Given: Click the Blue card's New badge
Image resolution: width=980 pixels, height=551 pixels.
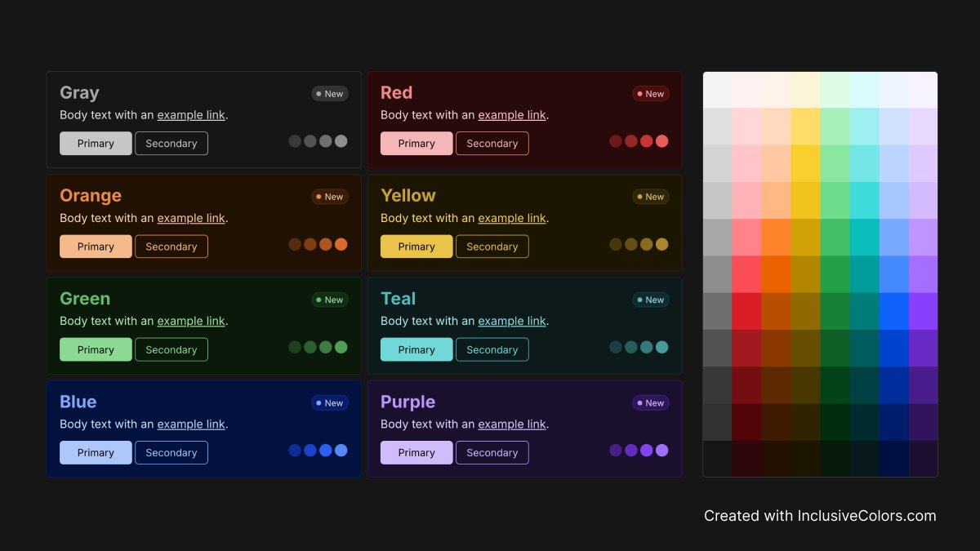Looking at the screenshot, I should click(330, 402).
